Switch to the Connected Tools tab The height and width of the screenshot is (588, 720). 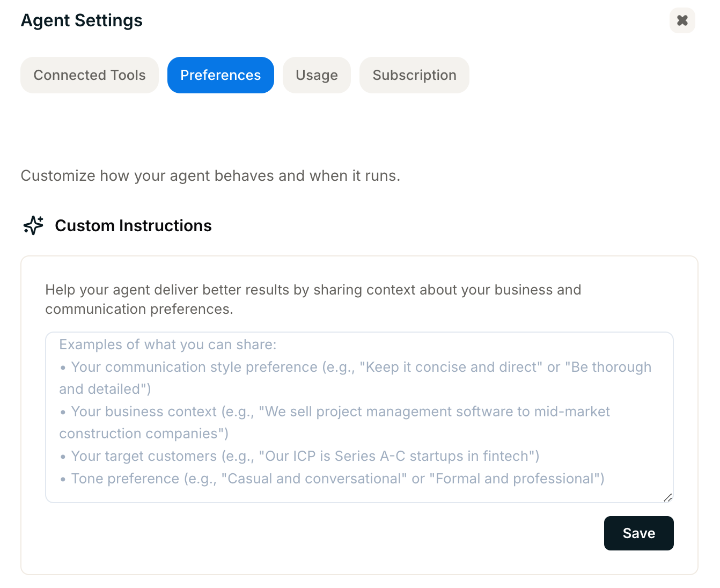pyautogui.click(x=90, y=75)
